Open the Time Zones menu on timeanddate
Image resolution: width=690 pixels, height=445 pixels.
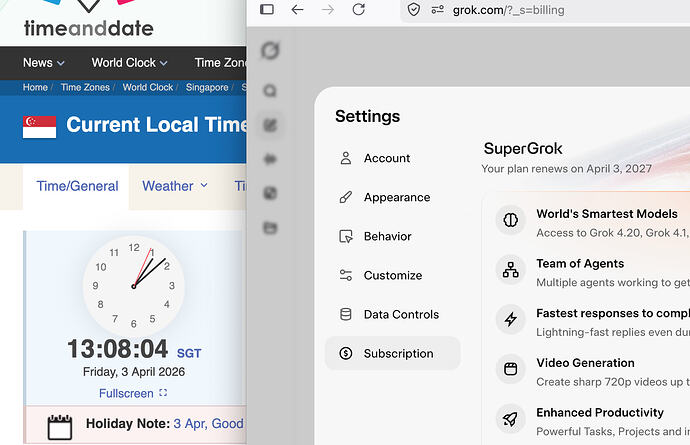pos(220,63)
